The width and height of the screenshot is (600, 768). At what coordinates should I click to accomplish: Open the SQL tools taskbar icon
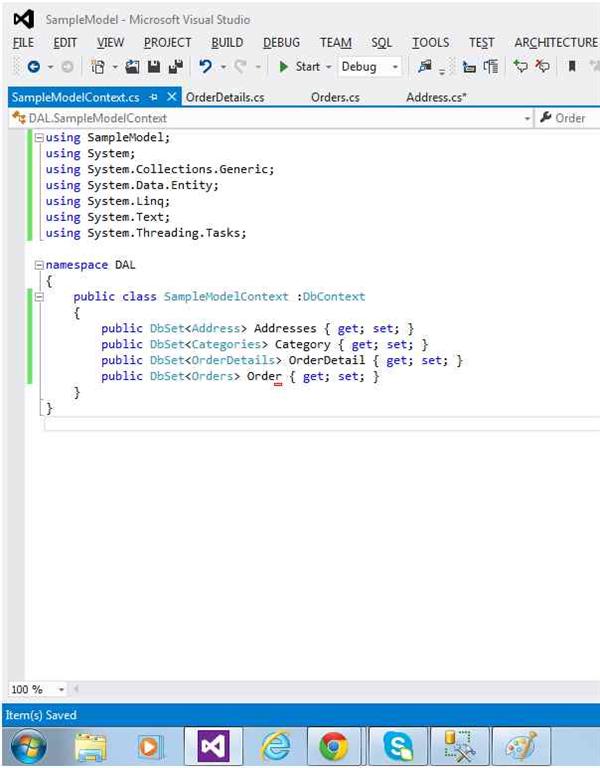(459, 747)
